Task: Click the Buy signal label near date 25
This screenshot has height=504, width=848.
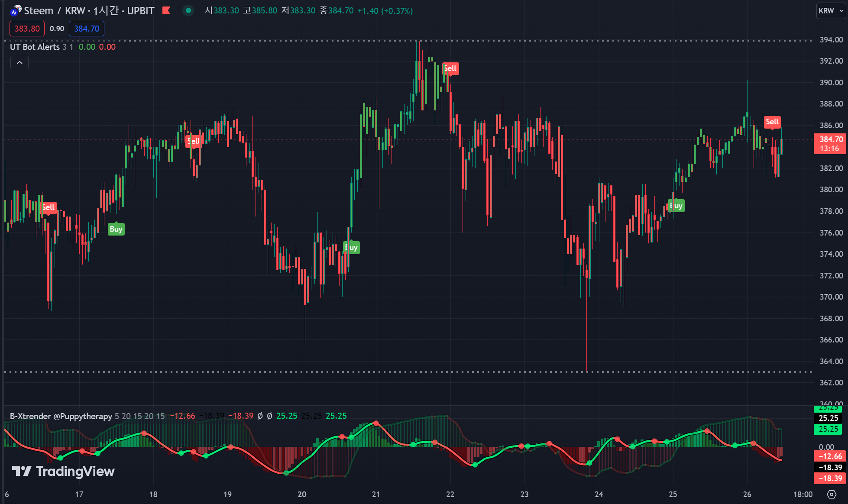Action: click(x=676, y=206)
